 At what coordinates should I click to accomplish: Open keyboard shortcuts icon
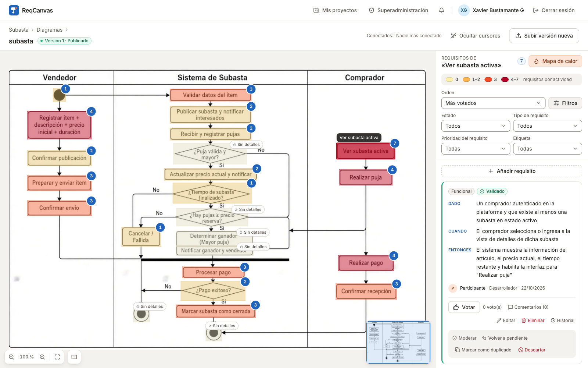point(74,357)
